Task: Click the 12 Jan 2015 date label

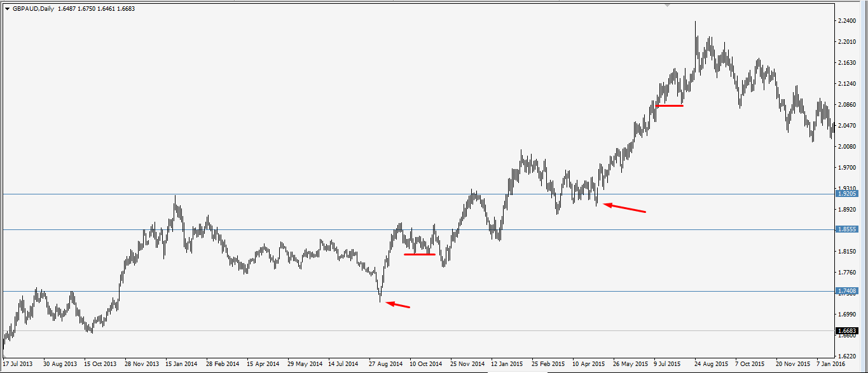Action: click(507, 364)
